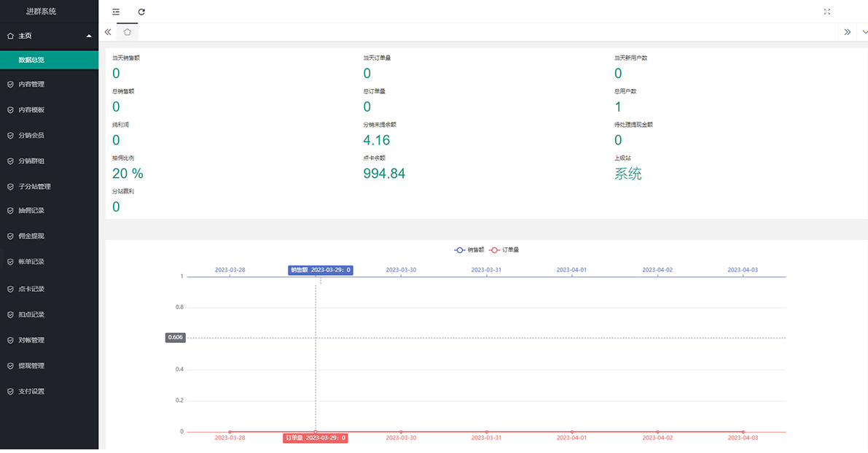Image resolution: width=868 pixels, height=453 pixels.
Task: Collapse the 主页 menu using its arrow
Action: click(x=89, y=36)
